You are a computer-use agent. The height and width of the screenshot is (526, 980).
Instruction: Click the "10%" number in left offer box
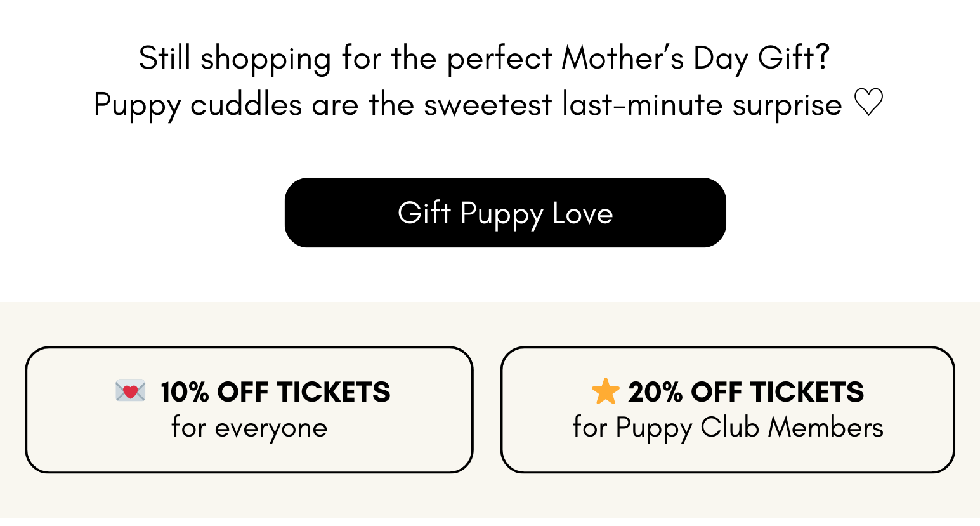click(x=185, y=392)
